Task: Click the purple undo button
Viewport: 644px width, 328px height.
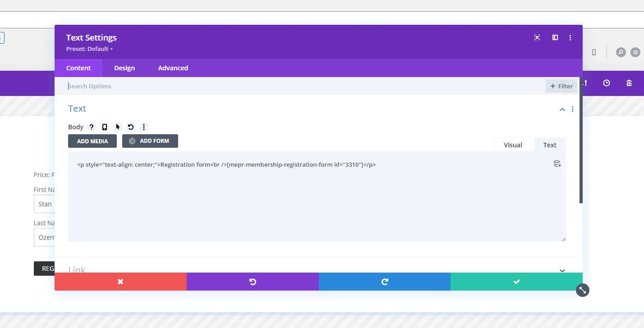Action: 253,282
